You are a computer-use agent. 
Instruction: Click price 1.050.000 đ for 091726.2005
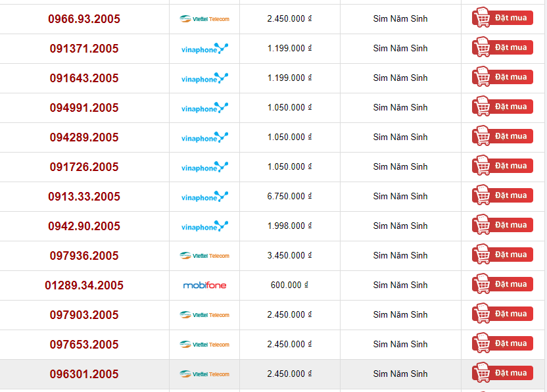pos(289,166)
